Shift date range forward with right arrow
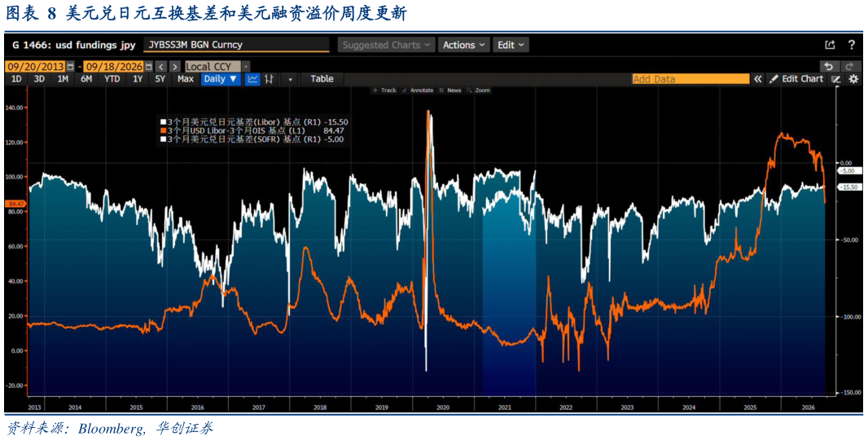The image size is (868, 441). point(174,67)
